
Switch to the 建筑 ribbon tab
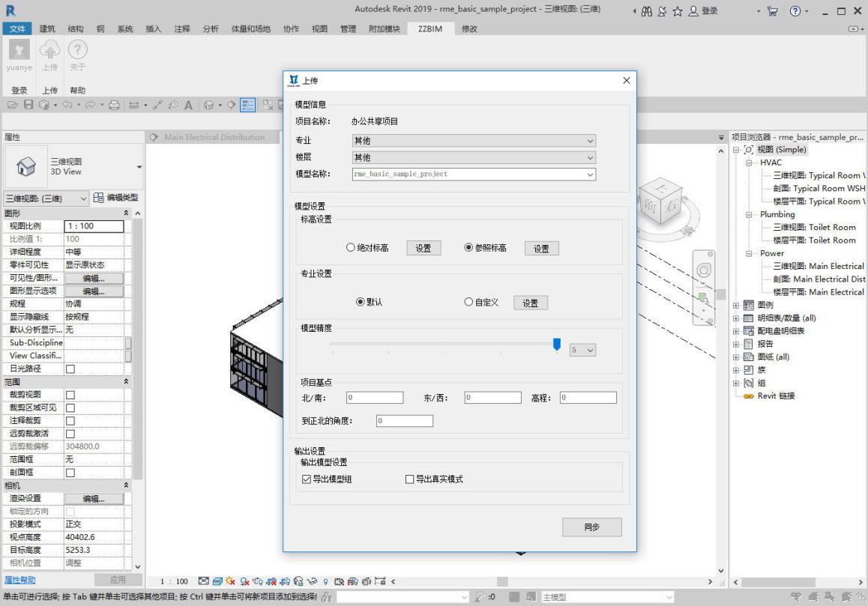pos(47,28)
